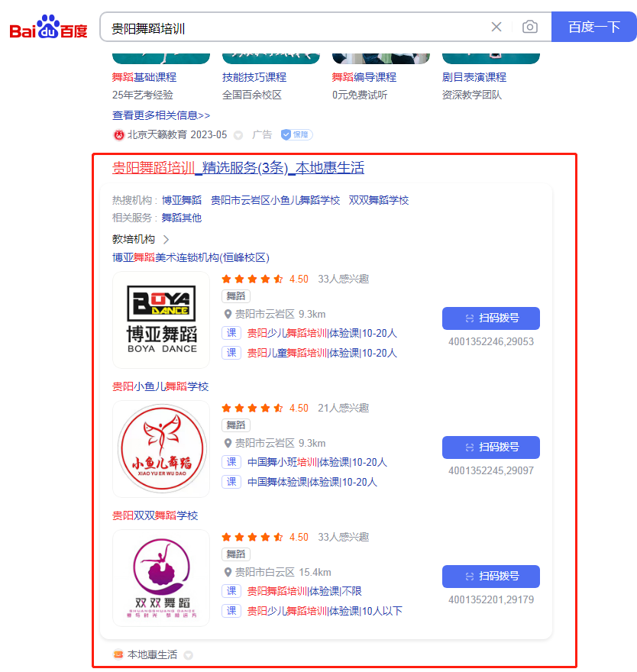Image resolution: width=637 pixels, height=672 pixels.
Task: Expand dropdown arrow beside 本地惠生活
Action: [188, 655]
